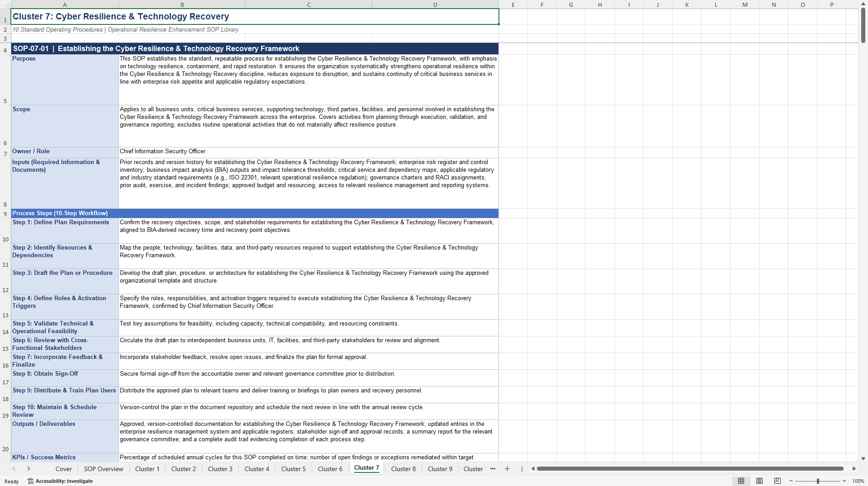
Task: Select Outputs / Deliverables label cell
Action: [65, 437]
